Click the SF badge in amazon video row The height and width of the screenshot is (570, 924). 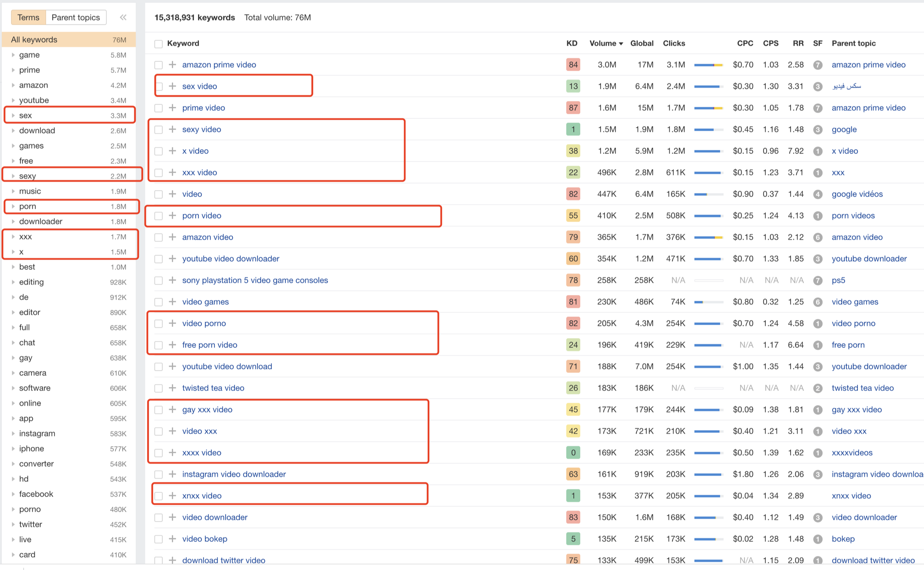817,237
